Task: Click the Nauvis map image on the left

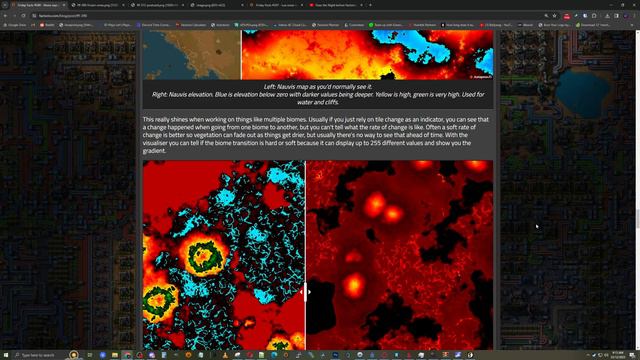Action: 191,55
